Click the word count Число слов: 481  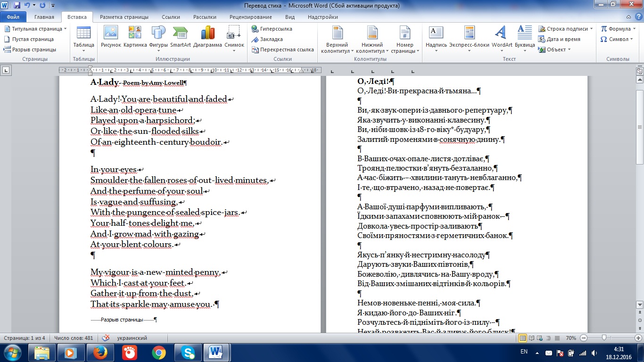point(74,338)
